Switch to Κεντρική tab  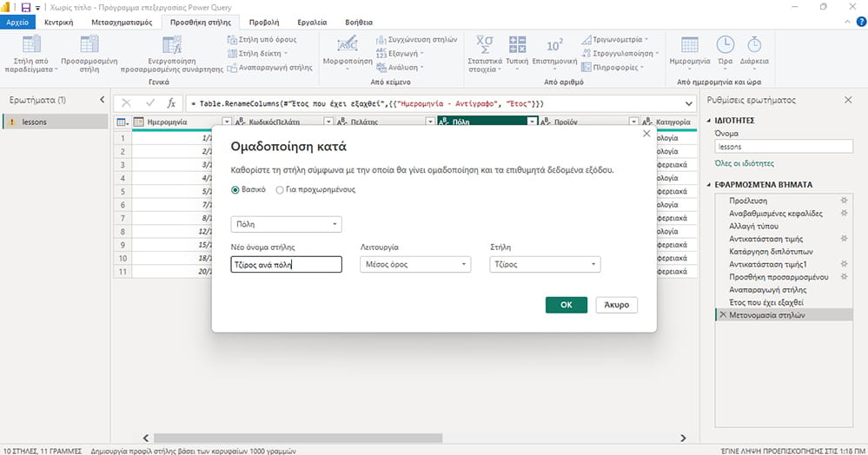click(59, 22)
